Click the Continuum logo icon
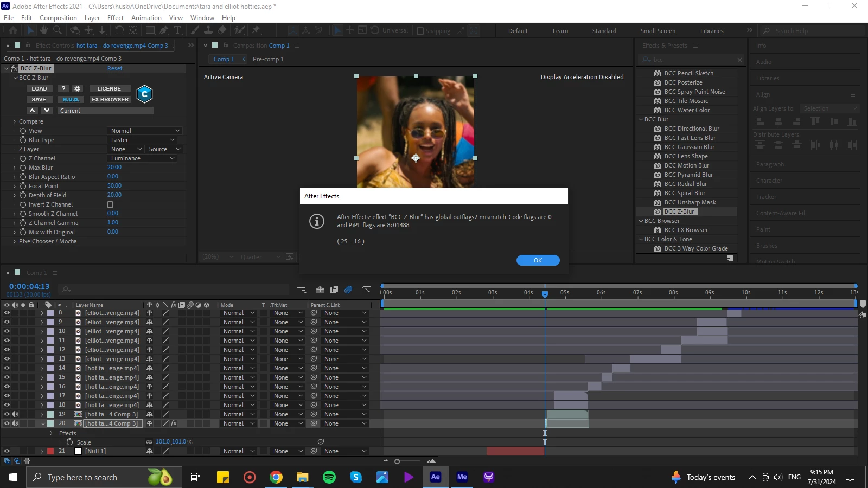The height and width of the screenshot is (488, 868). [x=144, y=94]
